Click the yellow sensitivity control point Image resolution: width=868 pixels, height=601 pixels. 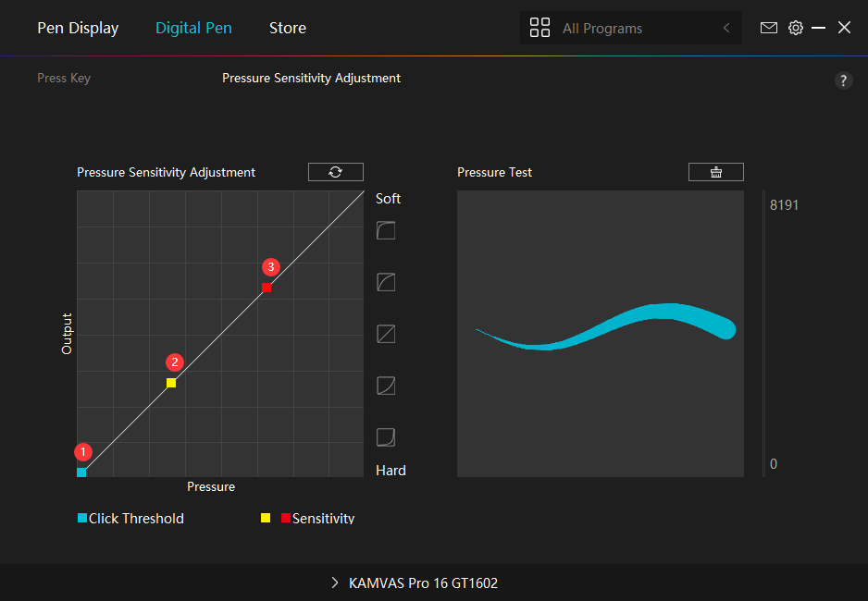tap(171, 383)
